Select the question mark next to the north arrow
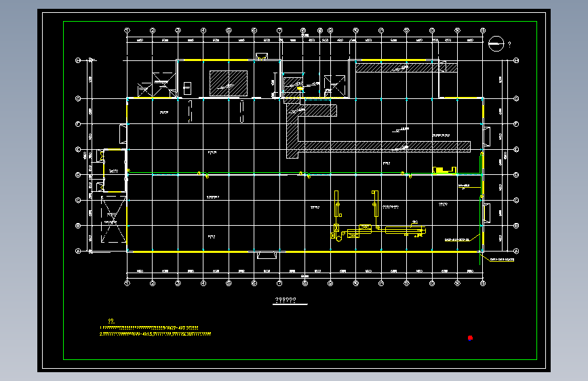588x381 pixels. click(x=509, y=44)
